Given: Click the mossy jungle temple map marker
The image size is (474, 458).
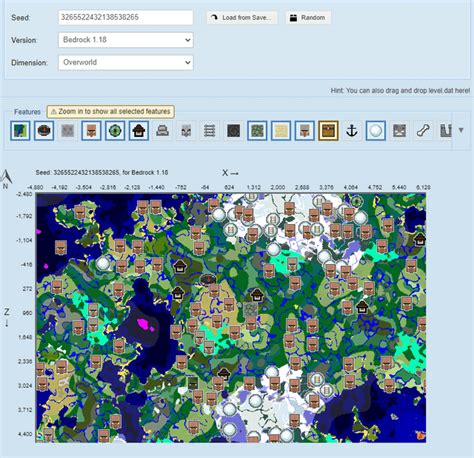Looking at the screenshot, I should 250,309.
